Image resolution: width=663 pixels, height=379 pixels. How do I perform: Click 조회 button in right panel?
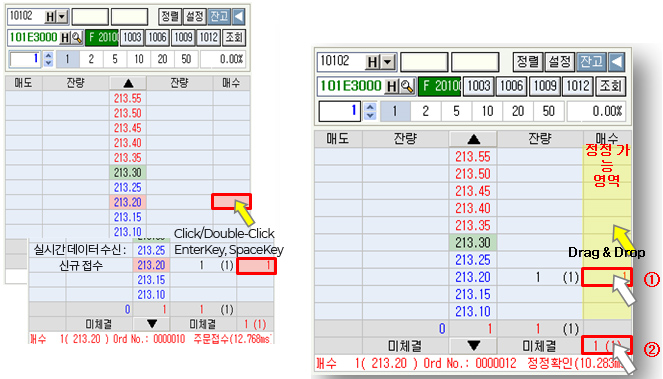(x=610, y=86)
